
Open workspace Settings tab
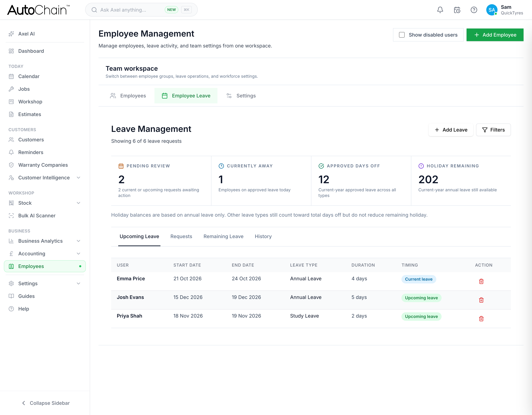pos(241,96)
